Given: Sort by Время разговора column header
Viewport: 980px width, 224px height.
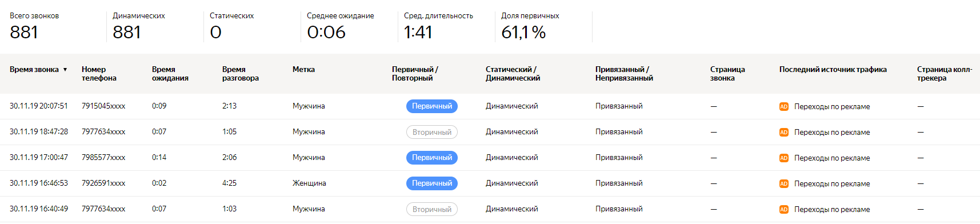Looking at the screenshot, I should point(241,74).
